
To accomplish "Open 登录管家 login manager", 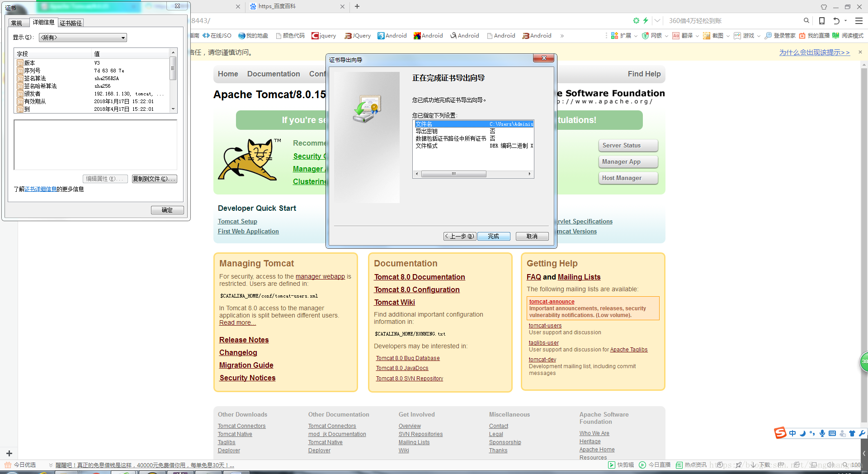I will point(780,36).
